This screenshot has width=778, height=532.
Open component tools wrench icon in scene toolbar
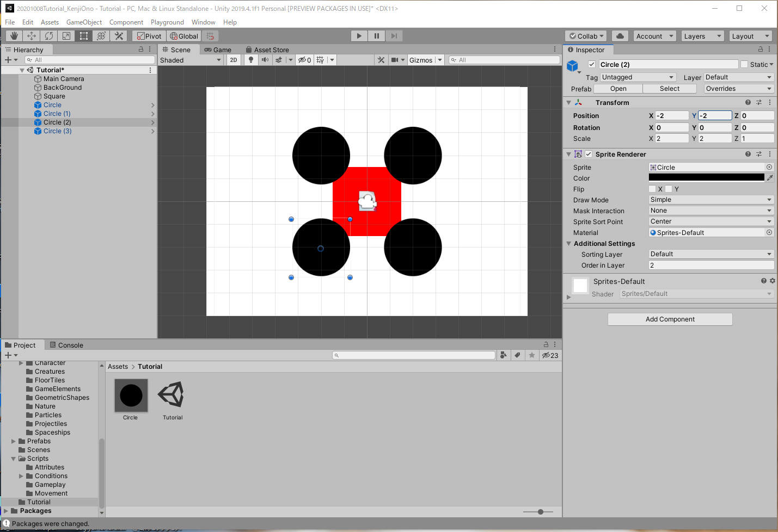tap(381, 60)
